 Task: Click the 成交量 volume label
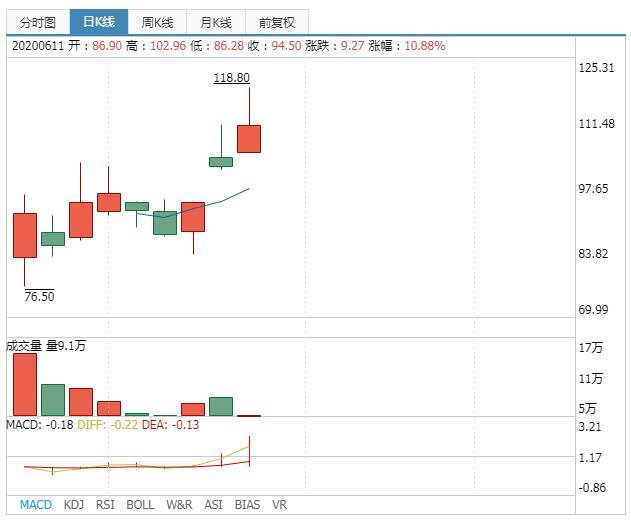pyautogui.click(x=24, y=346)
